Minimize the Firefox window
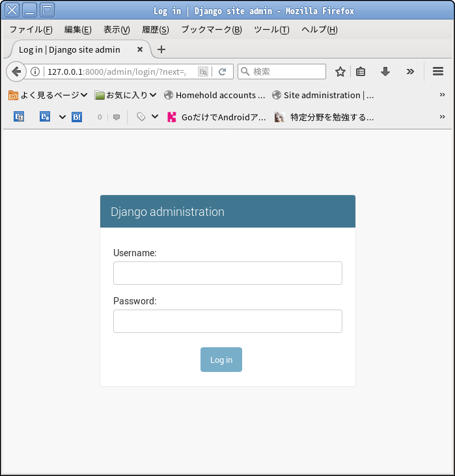455x476 pixels. (29, 10)
